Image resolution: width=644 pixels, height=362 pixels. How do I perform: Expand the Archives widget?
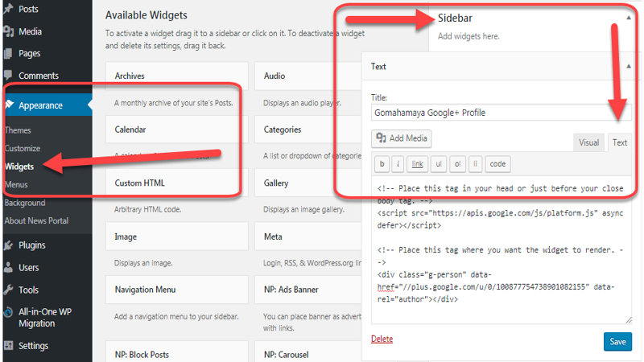[177, 76]
